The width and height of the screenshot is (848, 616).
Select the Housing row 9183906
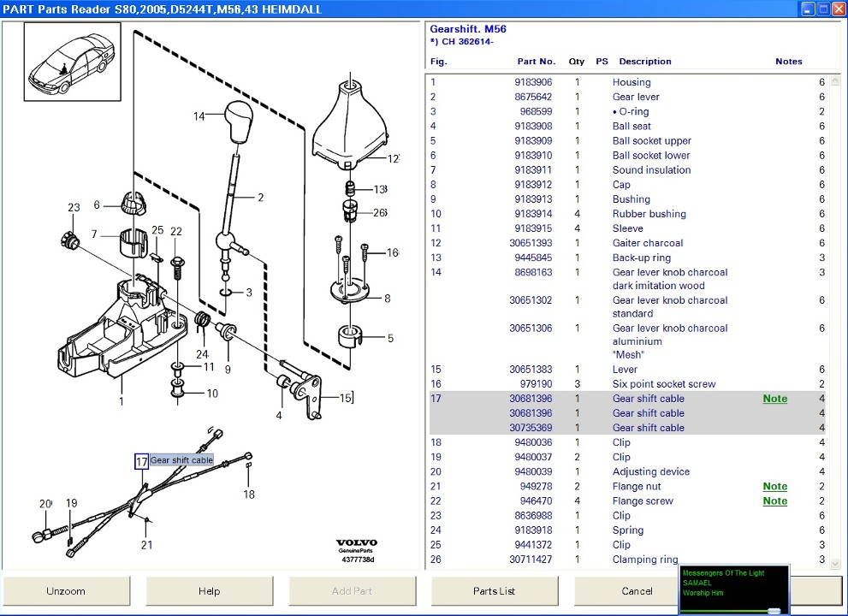click(x=627, y=82)
